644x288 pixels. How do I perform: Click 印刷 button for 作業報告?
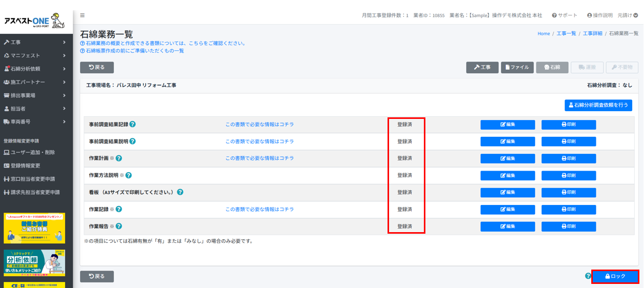[x=568, y=226]
